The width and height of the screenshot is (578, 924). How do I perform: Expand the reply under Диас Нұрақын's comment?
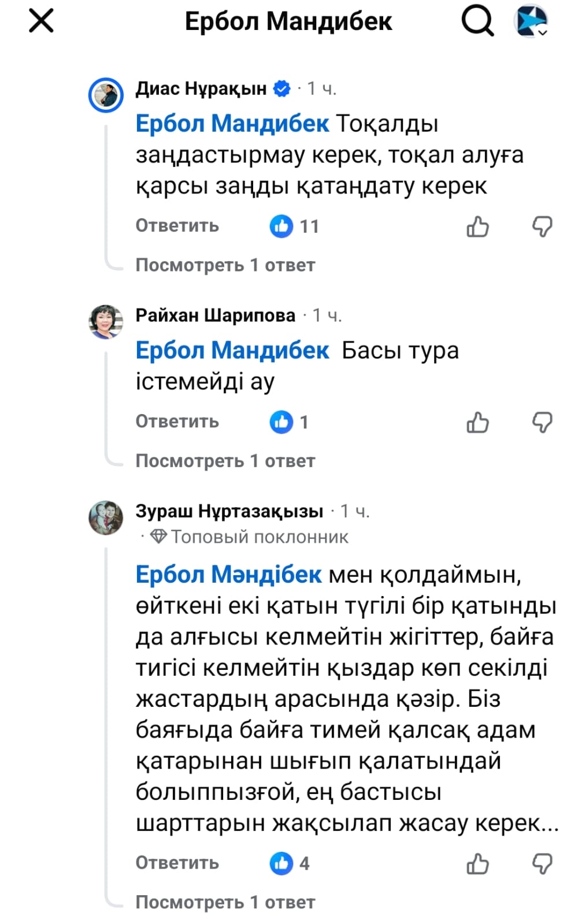(x=225, y=265)
